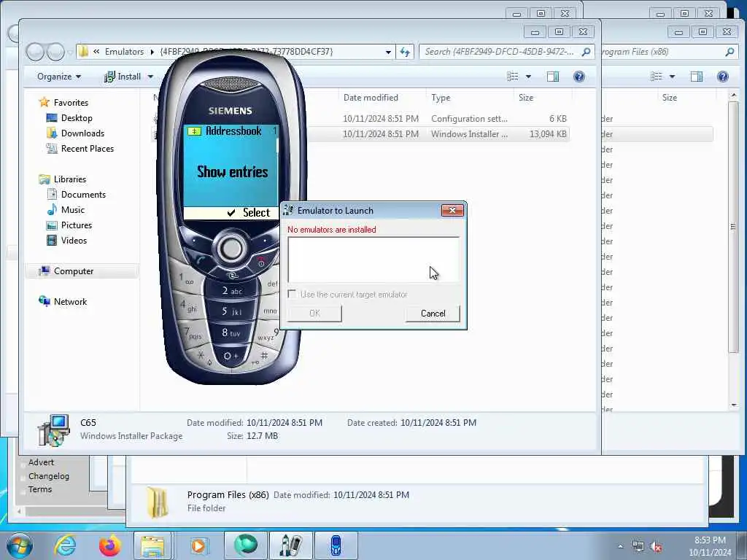Screen dimensions: 747x560
Task: Click the front window's search field
Action: point(500,52)
